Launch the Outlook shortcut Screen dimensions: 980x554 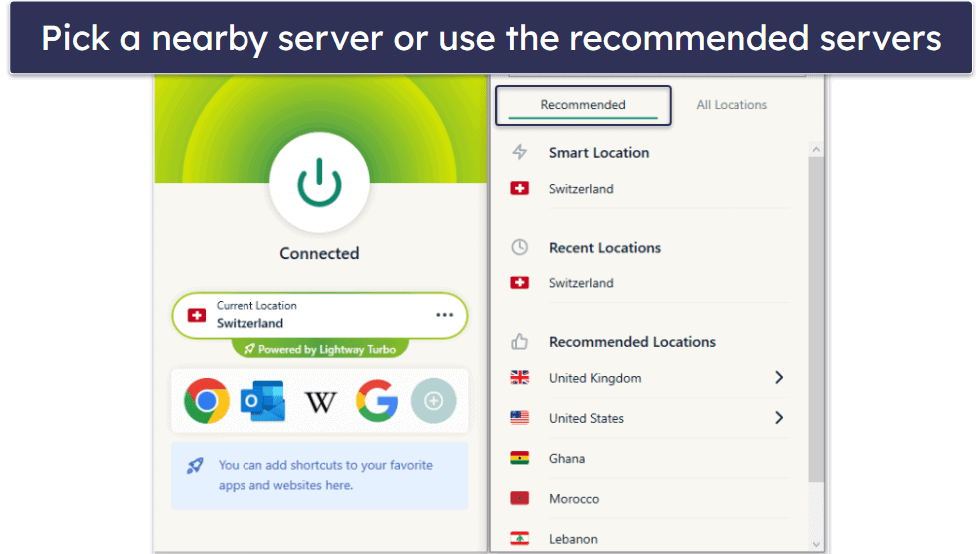point(263,401)
